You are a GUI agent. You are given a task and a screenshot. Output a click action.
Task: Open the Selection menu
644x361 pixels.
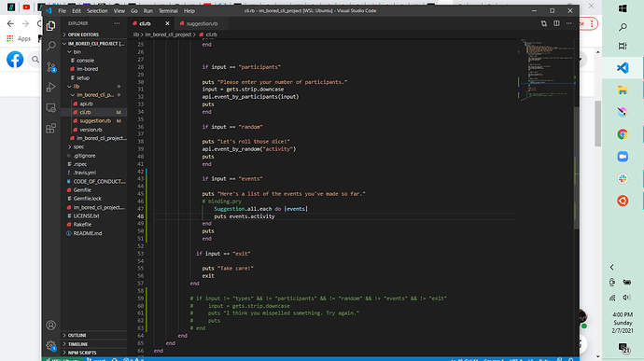pos(97,10)
